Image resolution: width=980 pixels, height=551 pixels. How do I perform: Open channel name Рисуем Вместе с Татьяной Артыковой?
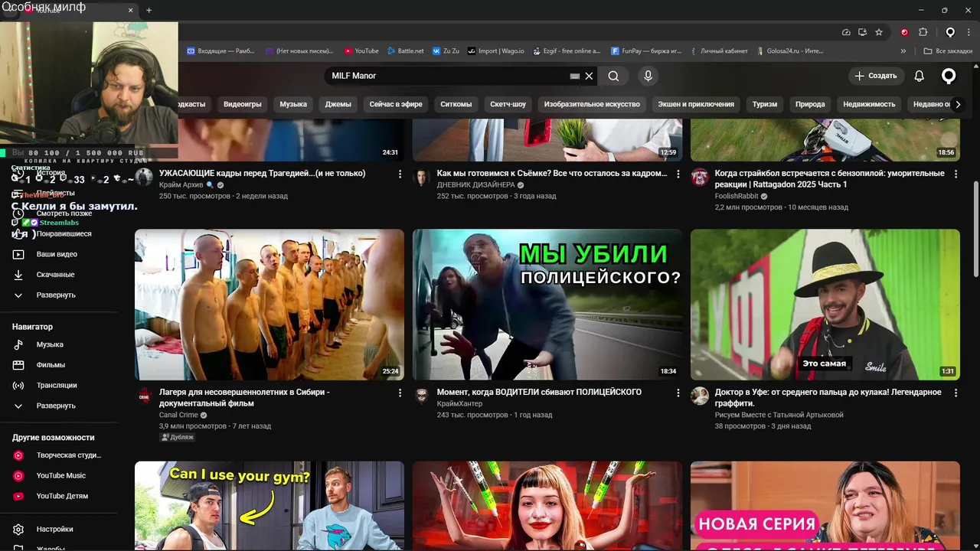(x=779, y=415)
